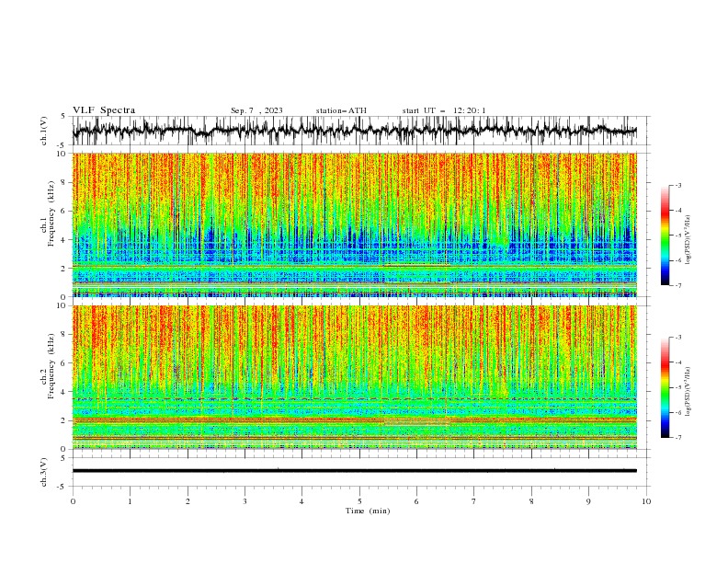Click the 'start UT = 12:20:1' text

(444, 110)
